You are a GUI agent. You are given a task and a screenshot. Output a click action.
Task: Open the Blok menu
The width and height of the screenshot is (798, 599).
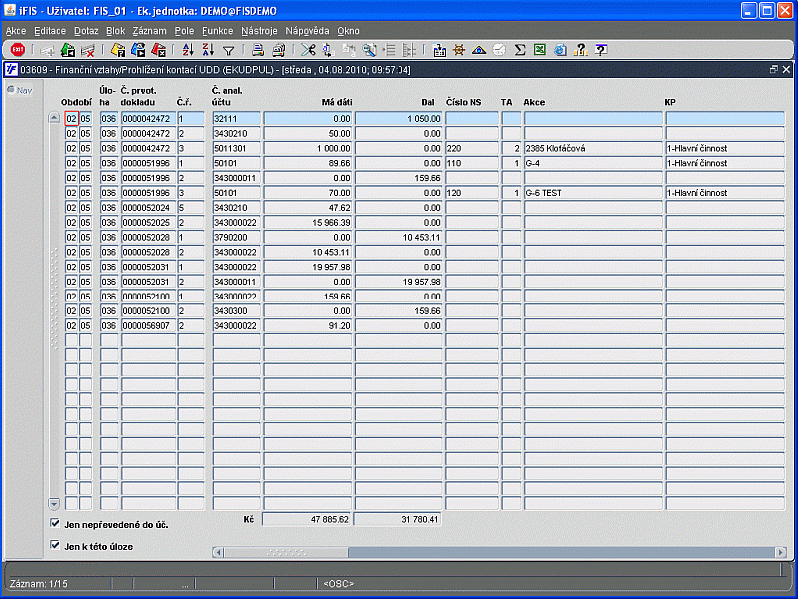[x=116, y=31]
